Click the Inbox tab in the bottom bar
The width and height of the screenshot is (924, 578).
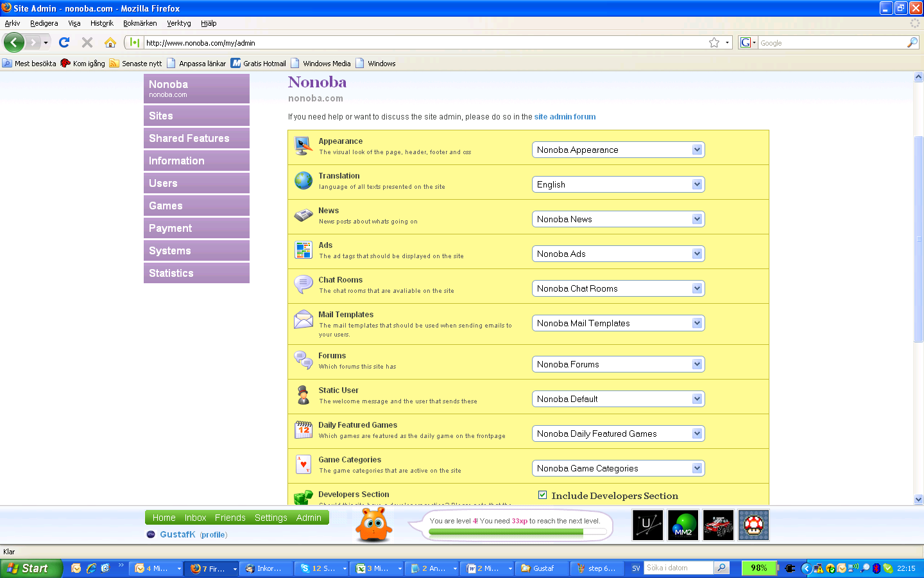tap(195, 518)
